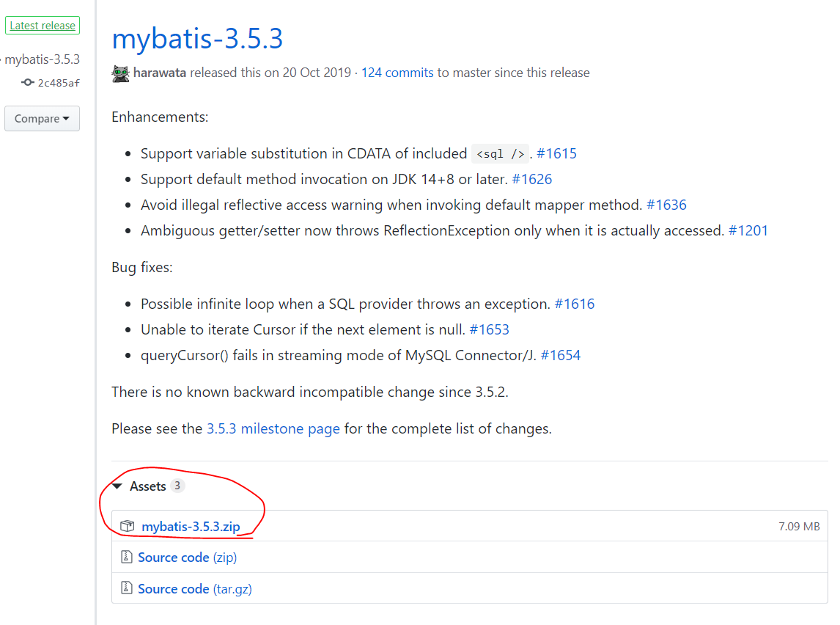Open commit 2c485af
Viewport: 840px width, 625px height.
59,83
